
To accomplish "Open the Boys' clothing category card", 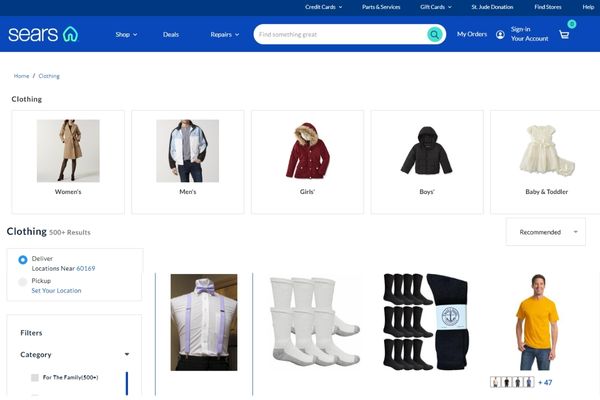I will (x=427, y=162).
